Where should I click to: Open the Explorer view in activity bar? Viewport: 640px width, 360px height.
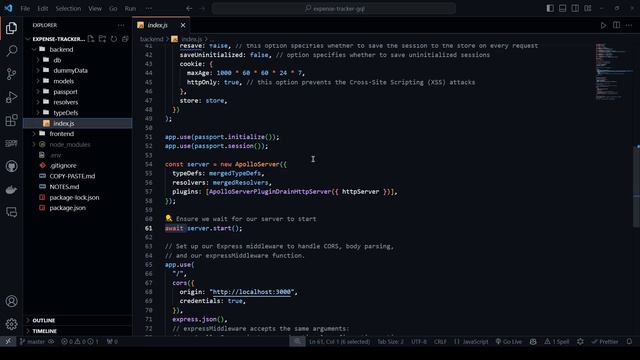(x=11, y=28)
